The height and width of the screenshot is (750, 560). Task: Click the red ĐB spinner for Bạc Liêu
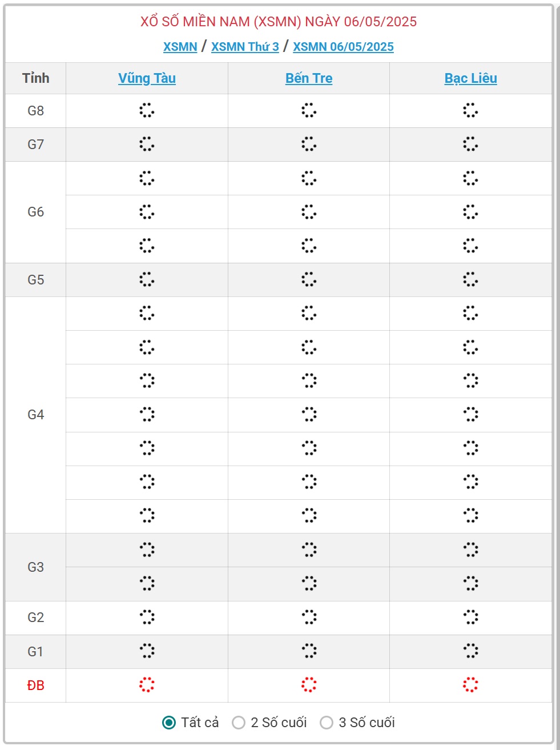(x=470, y=685)
